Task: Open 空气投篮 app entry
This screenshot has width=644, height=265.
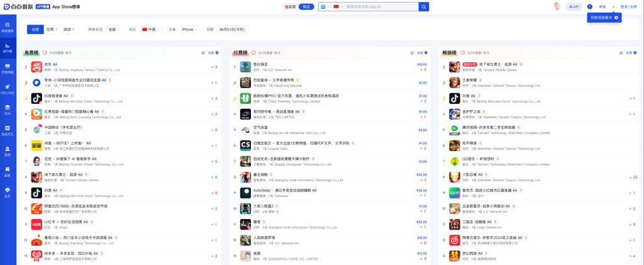Action: [x=330, y=130]
